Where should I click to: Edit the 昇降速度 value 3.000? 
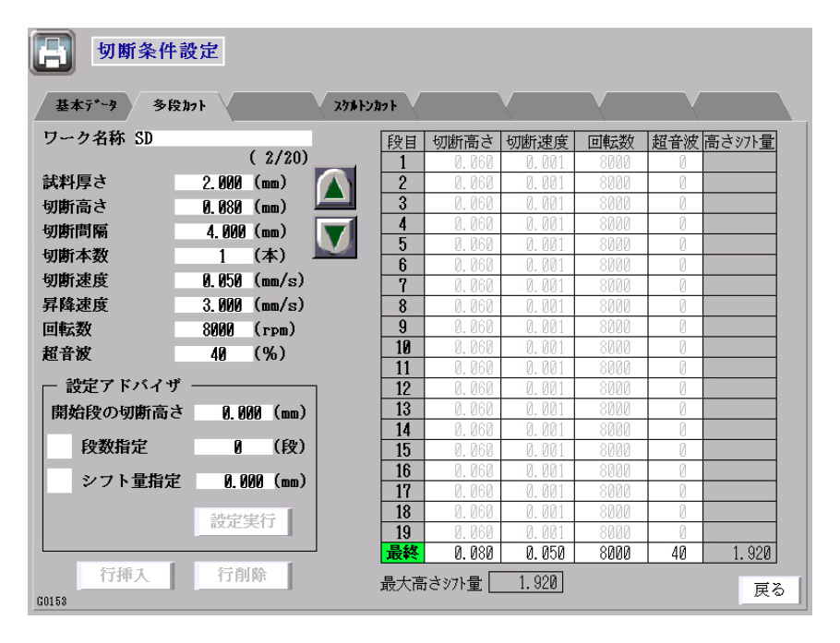213,305
